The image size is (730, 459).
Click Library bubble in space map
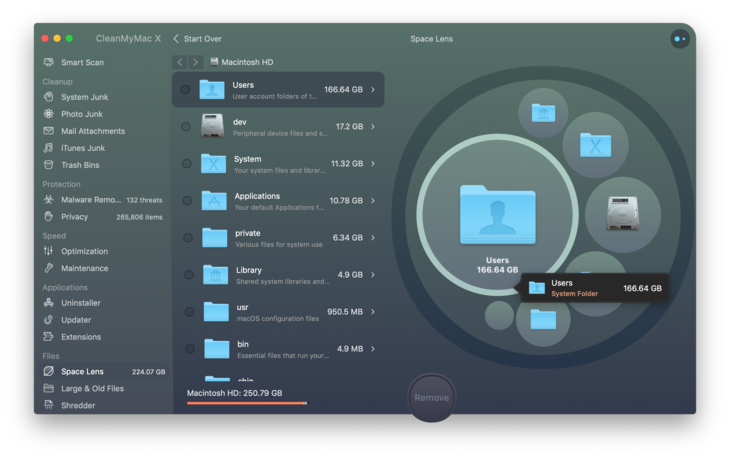tap(543, 113)
